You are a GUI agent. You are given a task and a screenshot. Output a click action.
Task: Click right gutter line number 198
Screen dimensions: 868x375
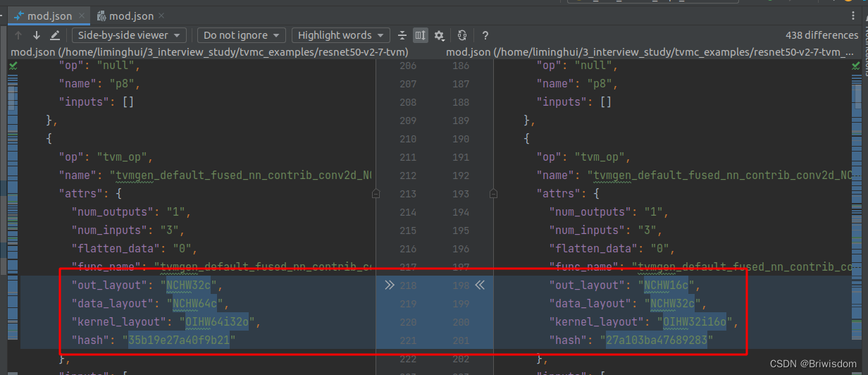(x=461, y=285)
